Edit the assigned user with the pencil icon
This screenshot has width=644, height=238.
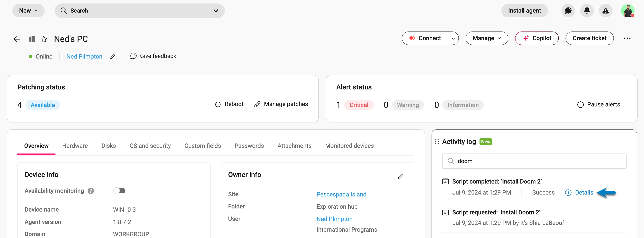pyautogui.click(x=112, y=57)
